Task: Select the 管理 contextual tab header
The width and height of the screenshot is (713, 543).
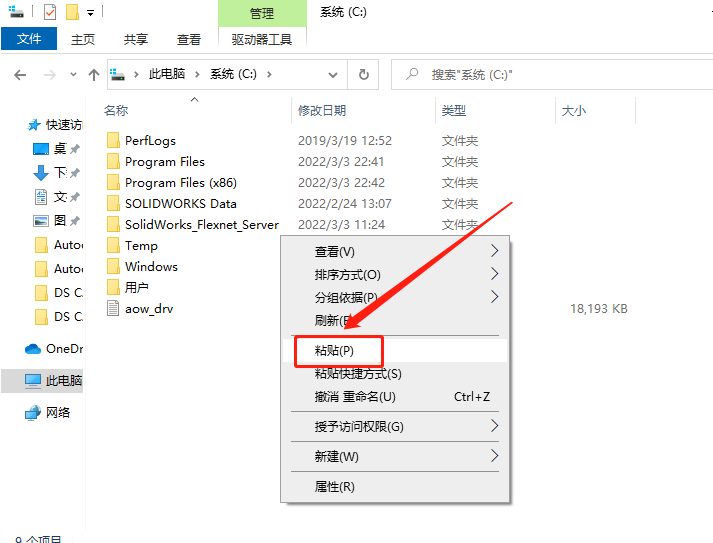Action: 262,13
